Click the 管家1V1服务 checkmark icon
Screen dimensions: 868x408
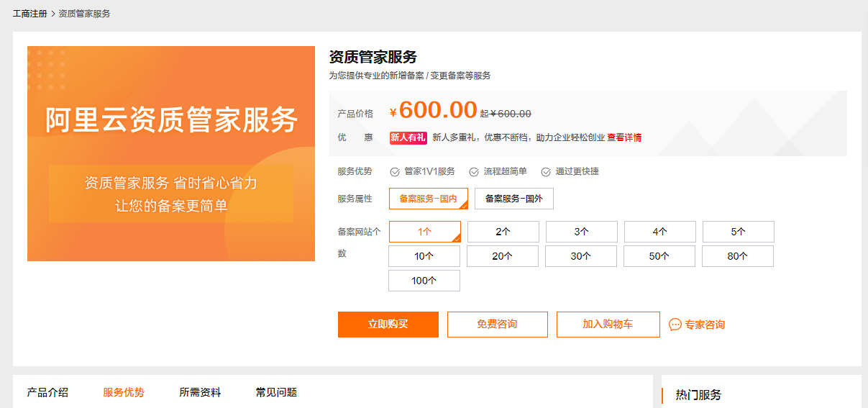[395, 172]
